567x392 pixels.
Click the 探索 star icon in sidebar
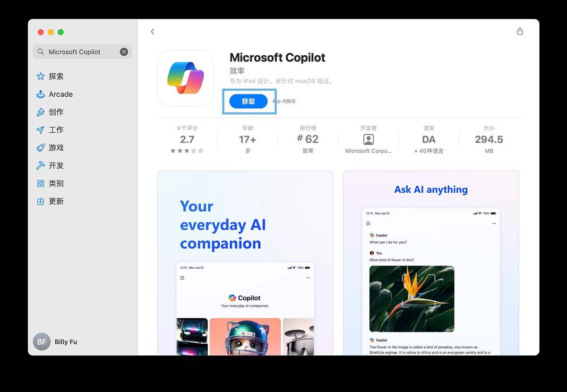(x=41, y=77)
